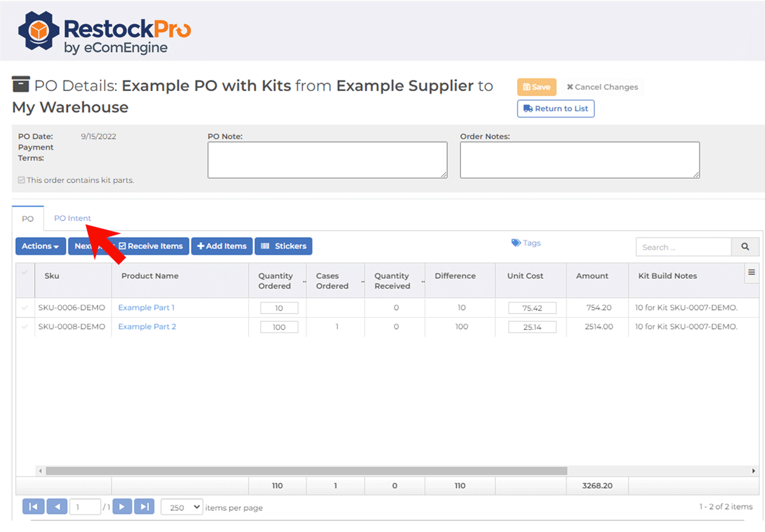Select the SKU-0006-DEMO row checkmark

tap(25, 308)
